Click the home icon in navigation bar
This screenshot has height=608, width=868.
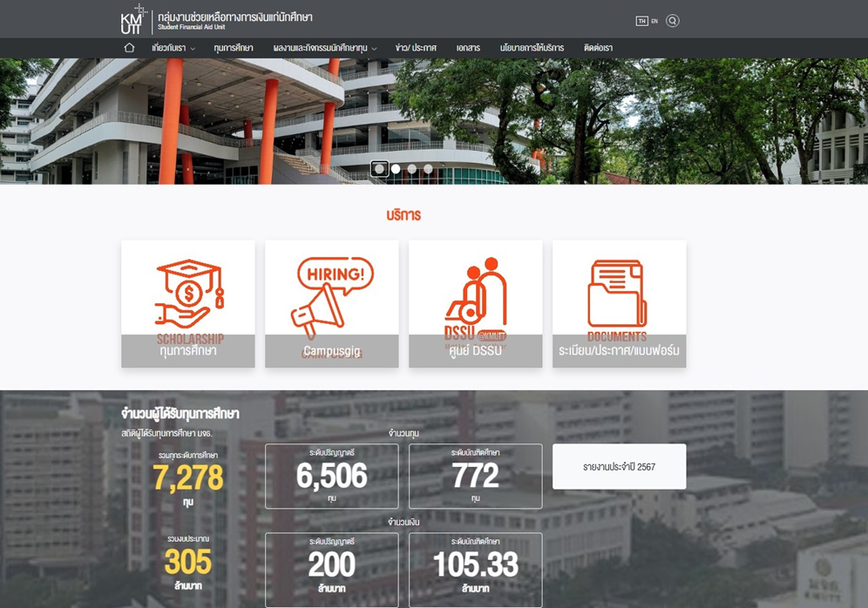coord(129,48)
